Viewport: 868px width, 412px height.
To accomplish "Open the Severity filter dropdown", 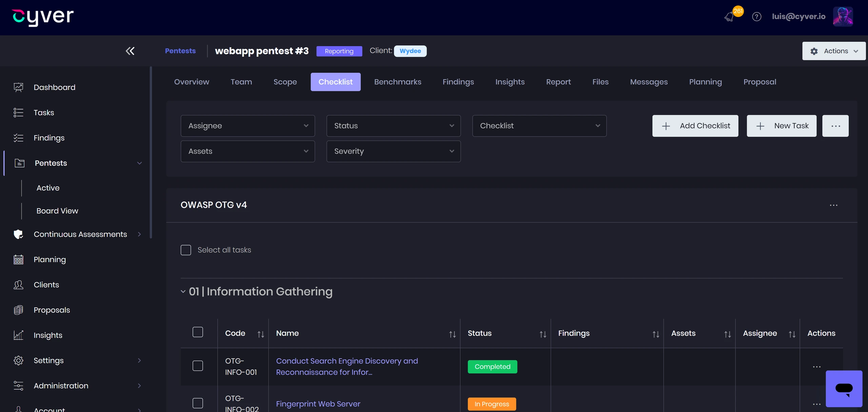I will [394, 151].
